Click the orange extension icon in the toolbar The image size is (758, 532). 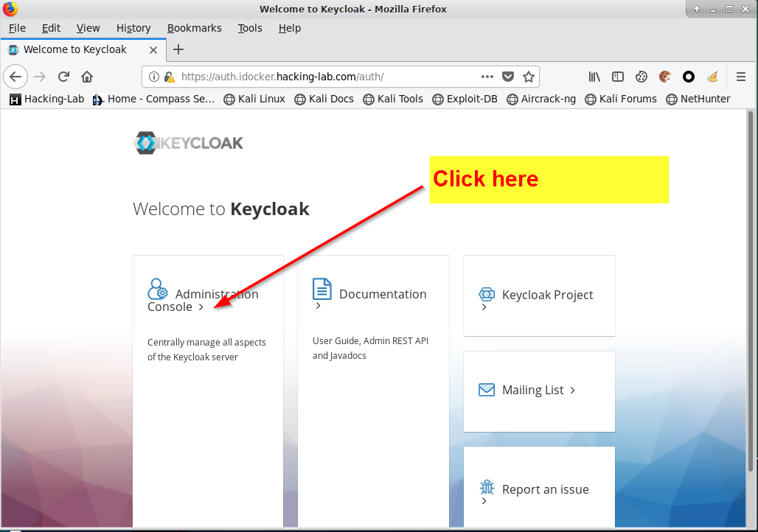click(712, 77)
